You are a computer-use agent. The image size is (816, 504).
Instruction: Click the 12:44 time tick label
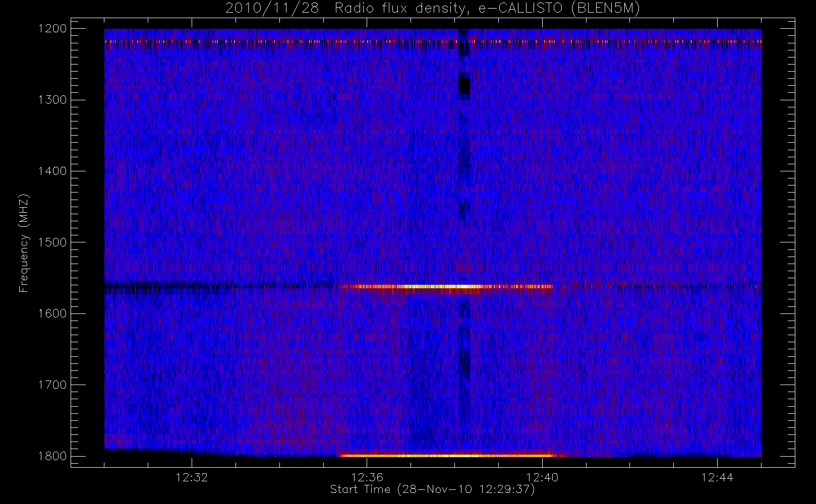[717, 477]
